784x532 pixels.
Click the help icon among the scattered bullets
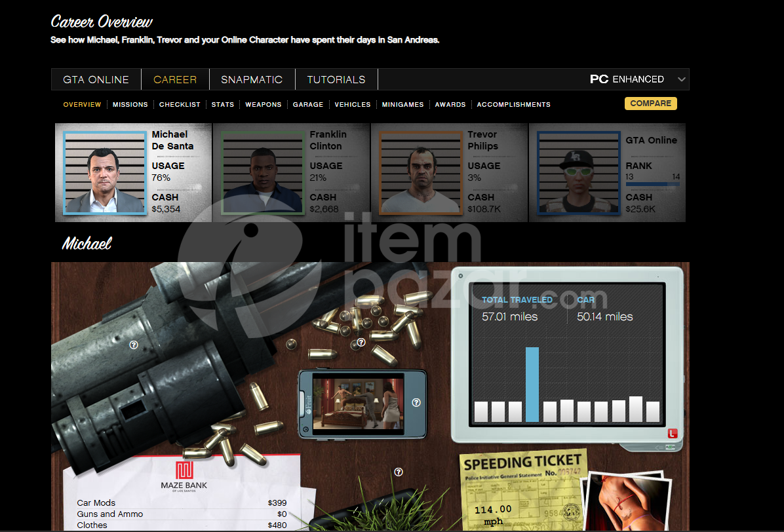[x=361, y=342]
